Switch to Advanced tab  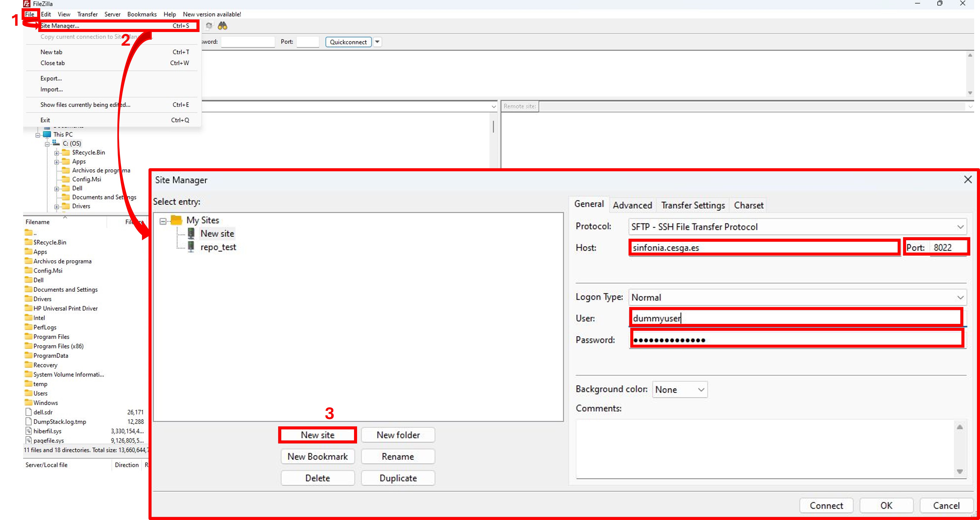coord(632,205)
